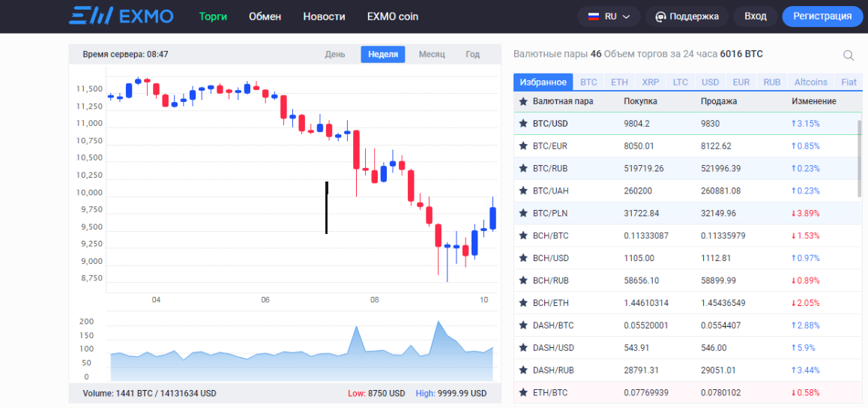Click the star beside BCH/RUB
This screenshot has height=408, width=868.
pos(524,280)
